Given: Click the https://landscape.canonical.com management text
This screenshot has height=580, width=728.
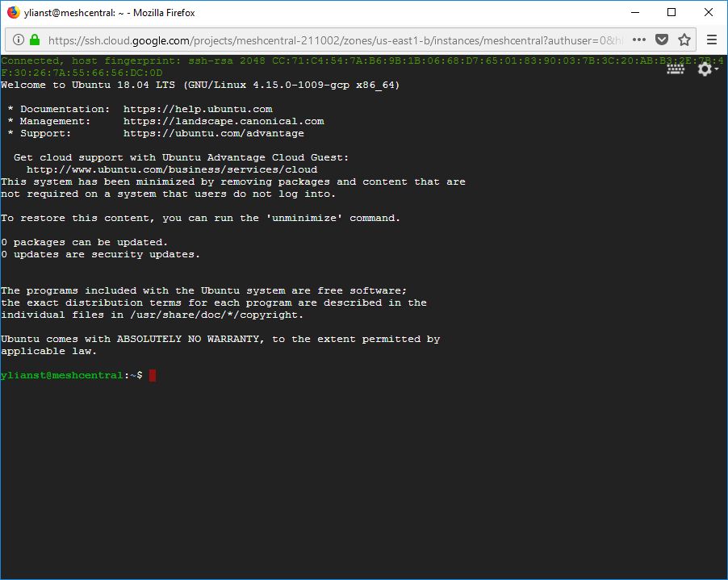Looking at the screenshot, I should (x=224, y=121).
